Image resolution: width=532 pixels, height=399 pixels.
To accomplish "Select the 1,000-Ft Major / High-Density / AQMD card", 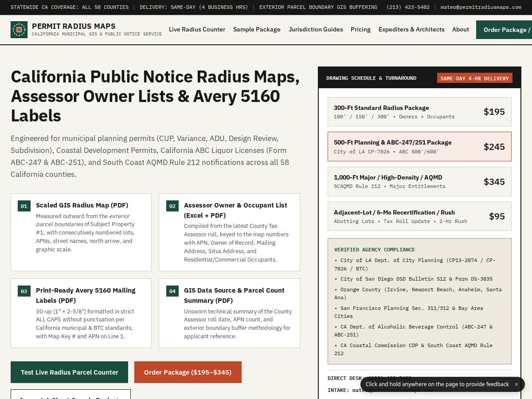I will click(419, 181).
